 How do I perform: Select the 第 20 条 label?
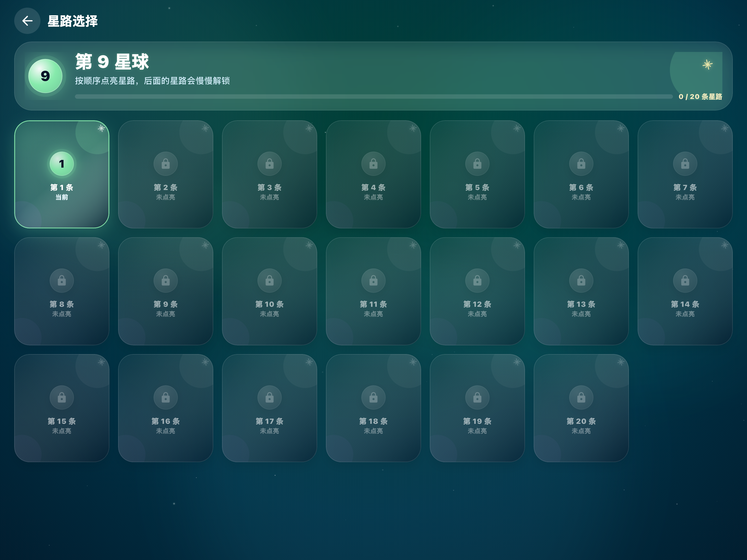tap(581, 421)
